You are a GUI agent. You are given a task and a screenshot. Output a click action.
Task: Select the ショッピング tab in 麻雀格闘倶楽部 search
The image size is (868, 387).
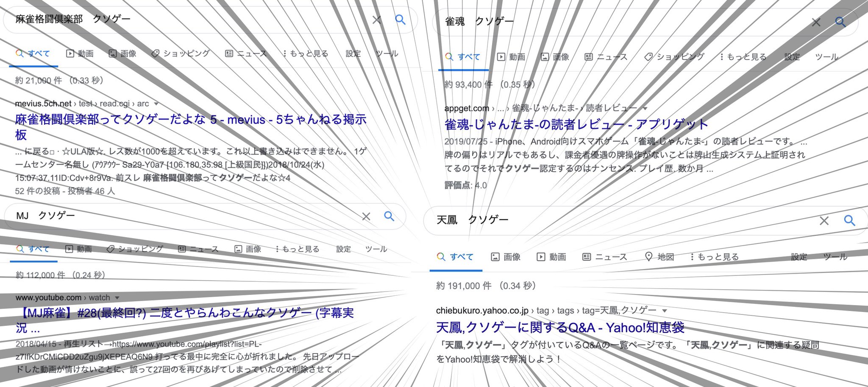coord(181,53)
